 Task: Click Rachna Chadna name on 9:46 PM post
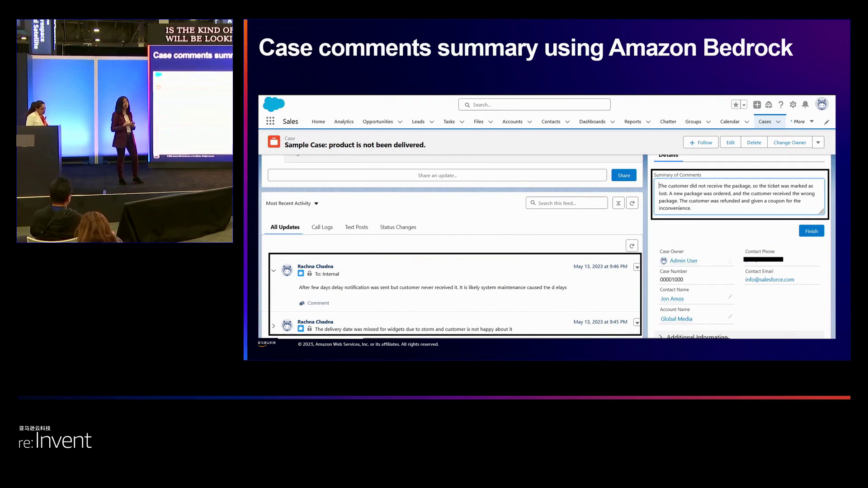(x=315, y=266)
